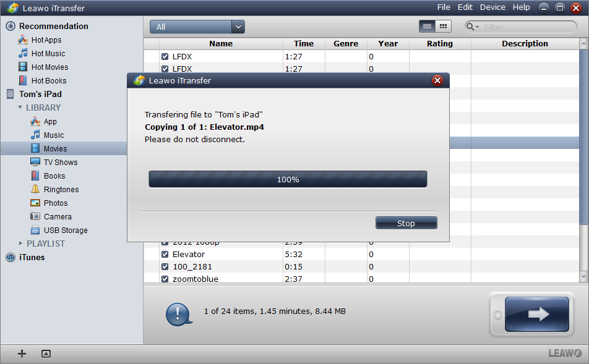Open the App library icon
This screenshot has width=589, height=364.
[35, 121]
